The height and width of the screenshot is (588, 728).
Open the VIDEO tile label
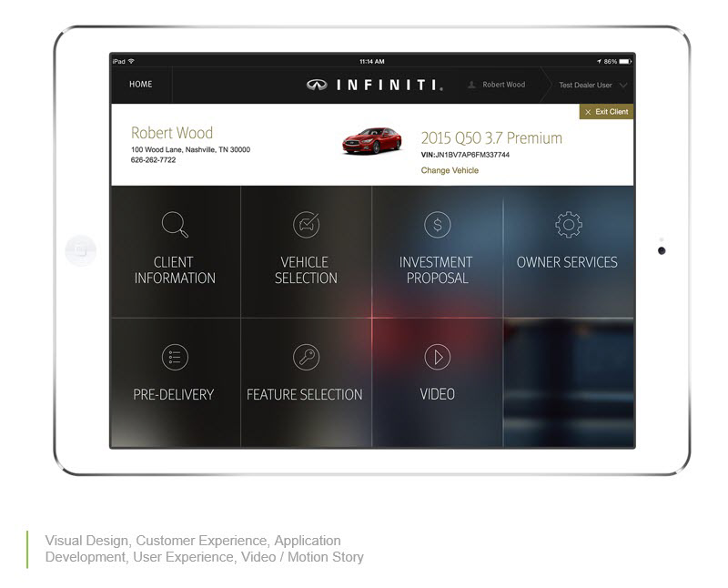(x=438, y=394)
